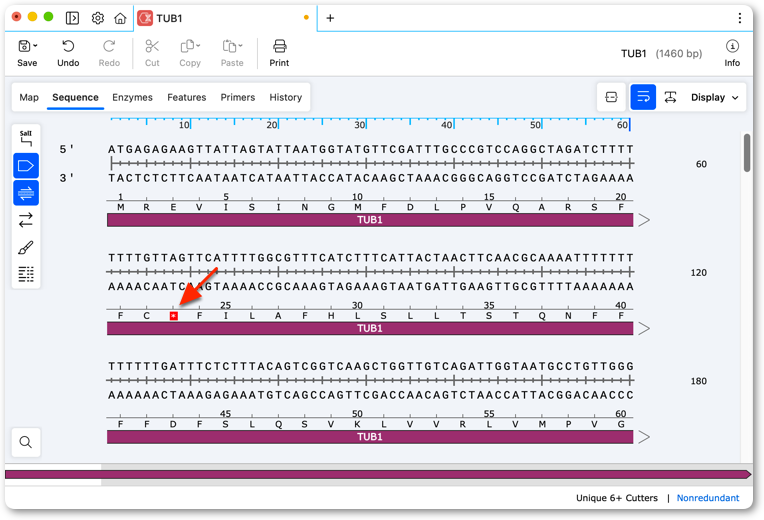This screenshot has height=520, width=764.
Task: Click the 5' strand label
Action: tap(66, 149)
